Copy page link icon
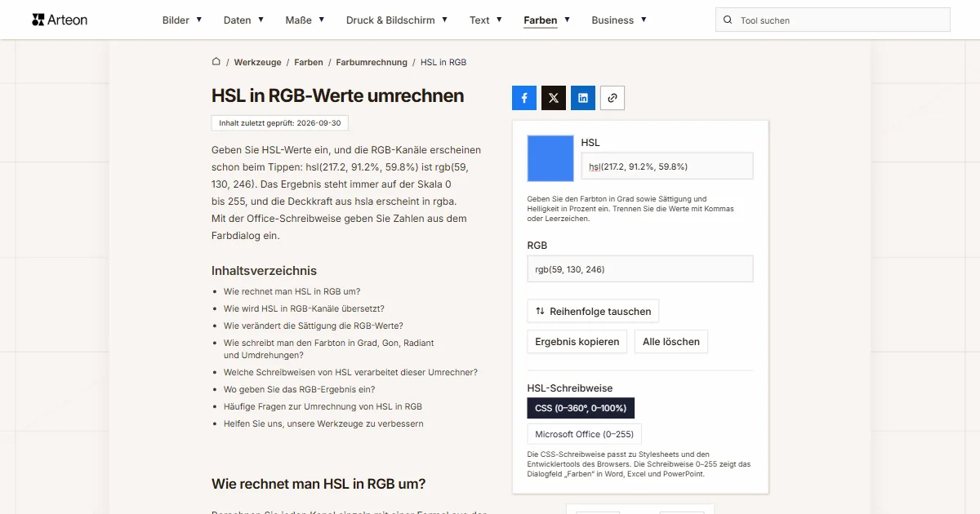 coord(612,98)
